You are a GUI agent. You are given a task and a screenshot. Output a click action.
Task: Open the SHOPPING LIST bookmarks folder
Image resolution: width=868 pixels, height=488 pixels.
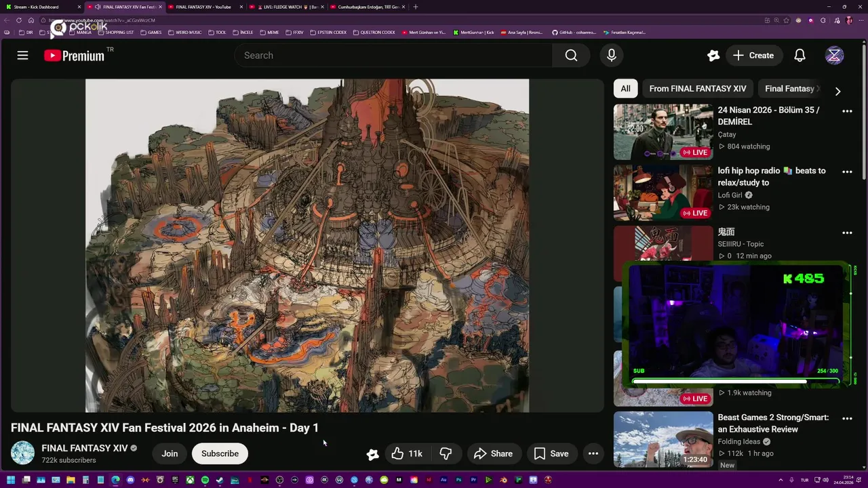click(x=116, y=33)
